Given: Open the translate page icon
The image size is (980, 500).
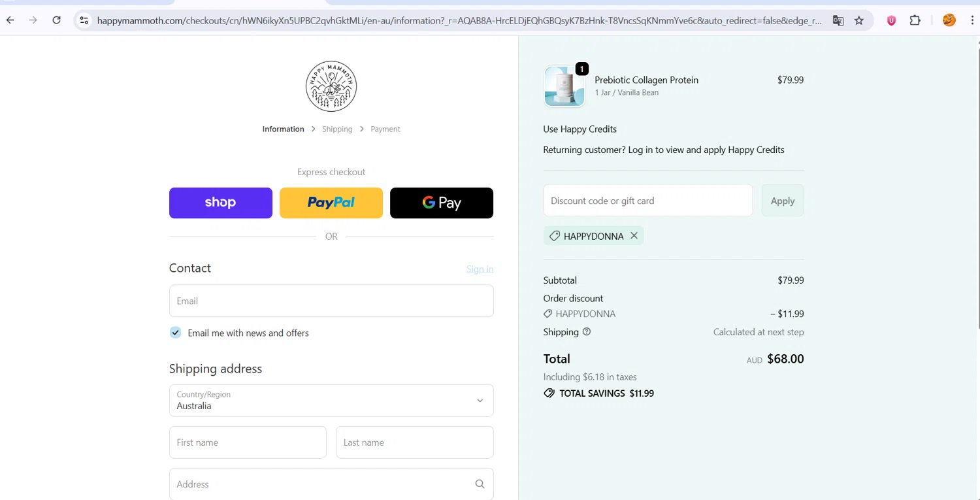Looking at the screenshot, I should tap(838, 20).
